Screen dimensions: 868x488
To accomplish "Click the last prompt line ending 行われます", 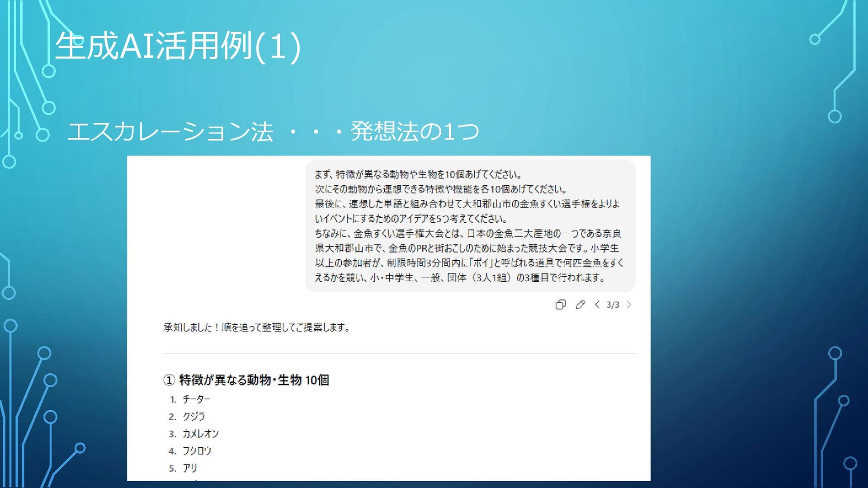I will click(460, 278).
